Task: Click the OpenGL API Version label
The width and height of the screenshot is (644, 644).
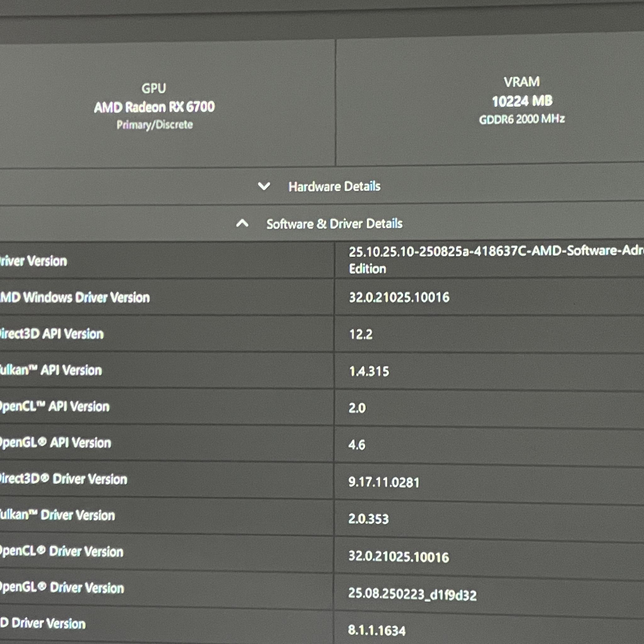Action: pos(55,443)
